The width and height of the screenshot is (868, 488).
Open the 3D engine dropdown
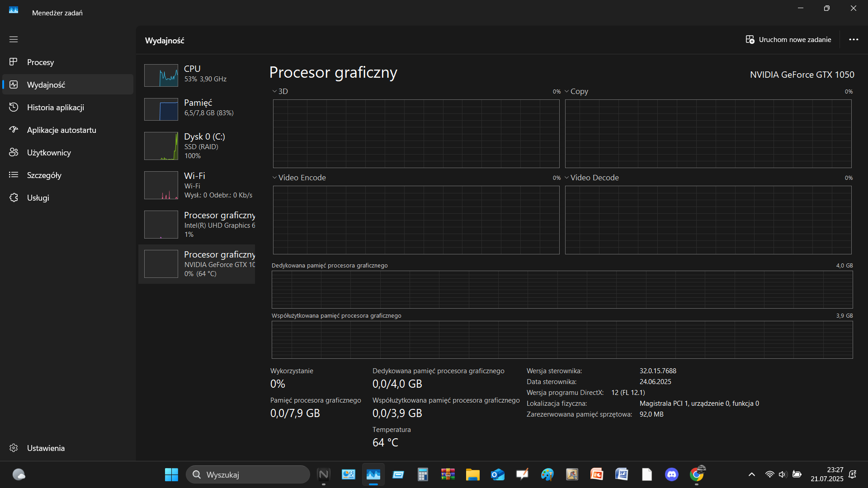click(280, 91)
